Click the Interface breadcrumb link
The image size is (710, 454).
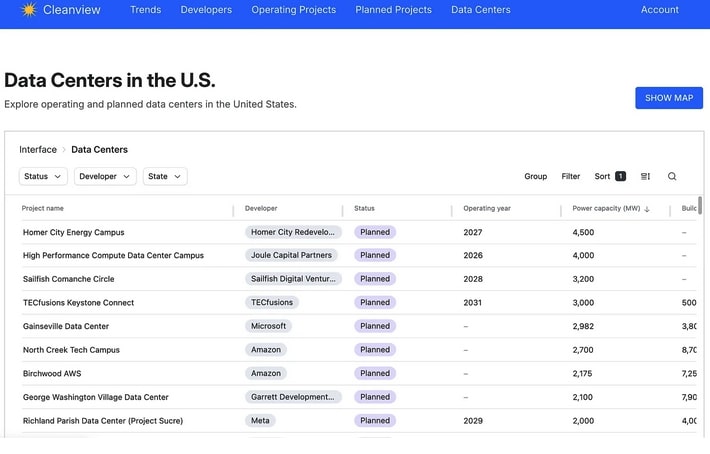point(38,150)
